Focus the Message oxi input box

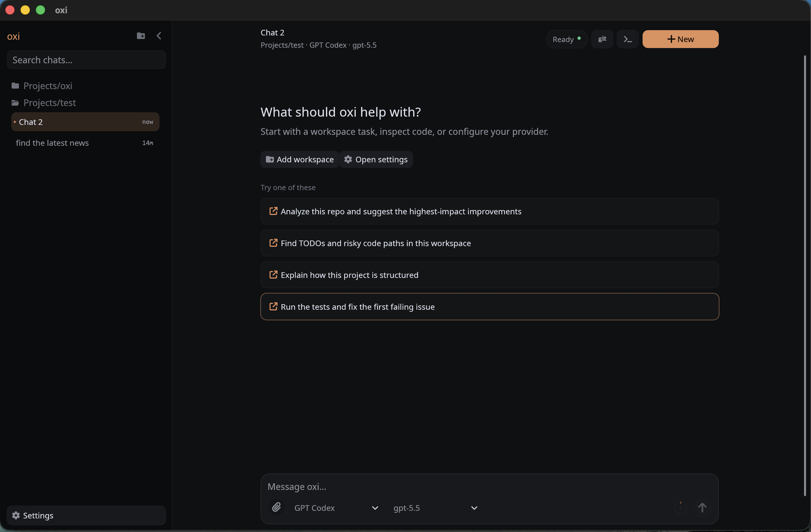coord(489,486)
